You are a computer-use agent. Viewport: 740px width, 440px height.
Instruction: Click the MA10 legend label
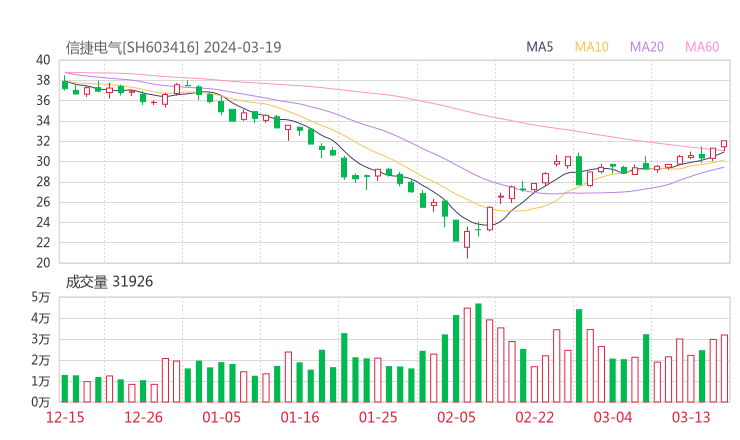591,47
